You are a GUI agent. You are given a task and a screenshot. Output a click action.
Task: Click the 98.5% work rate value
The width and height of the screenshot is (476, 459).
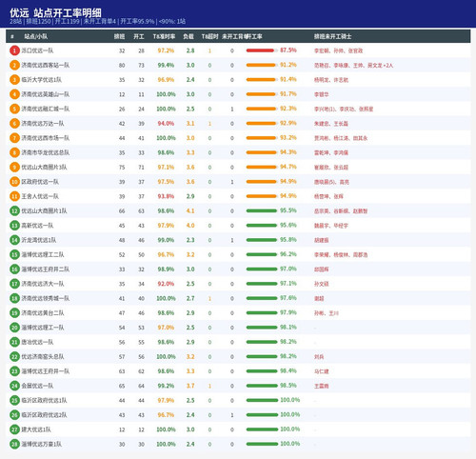click(x=288, y=386)
